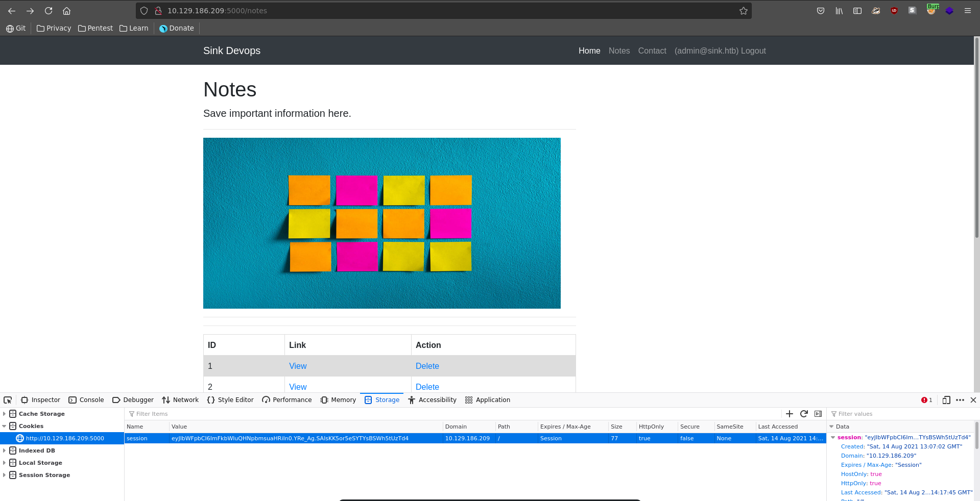Click the add new cookie plus icon
This screenshot has width=980, height=501.
point(789,414)
